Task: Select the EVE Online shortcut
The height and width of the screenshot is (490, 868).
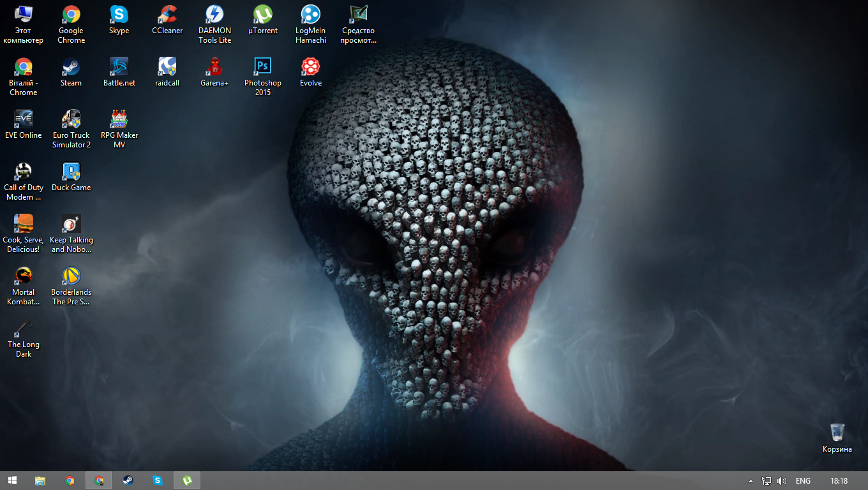Action: [24, 125]
